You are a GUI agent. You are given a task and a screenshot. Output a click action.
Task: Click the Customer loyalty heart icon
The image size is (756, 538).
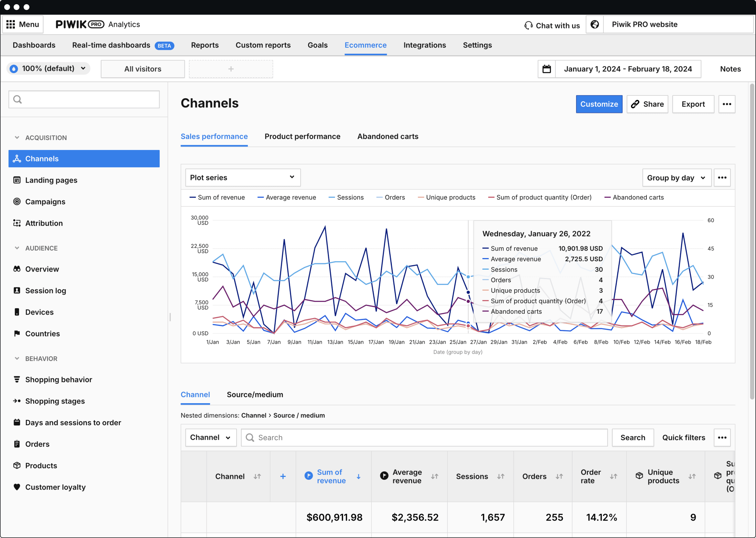coord(17,487)
